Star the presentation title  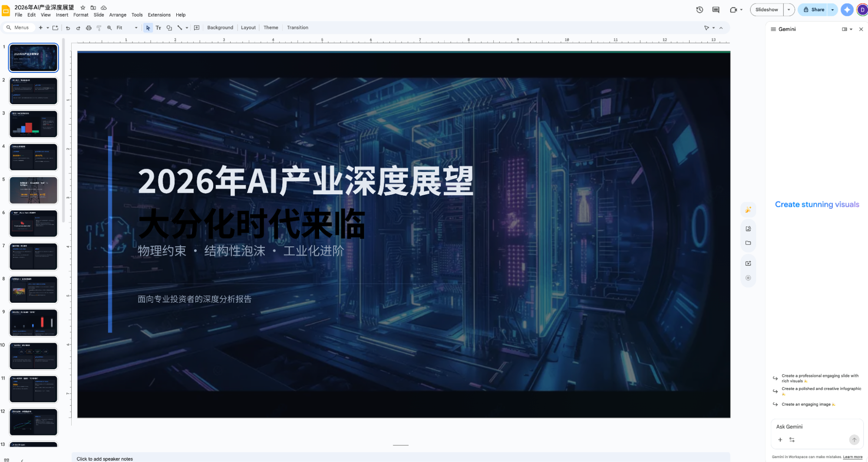[x=83, y=7]
